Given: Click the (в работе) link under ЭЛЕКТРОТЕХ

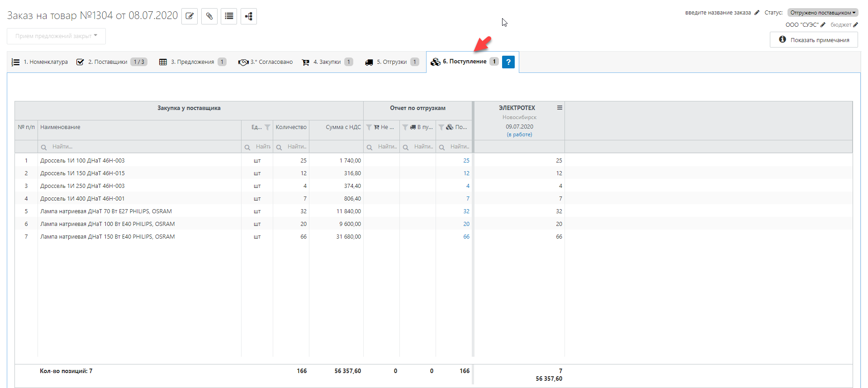Looking at the screenshot, I should point(519,134).
